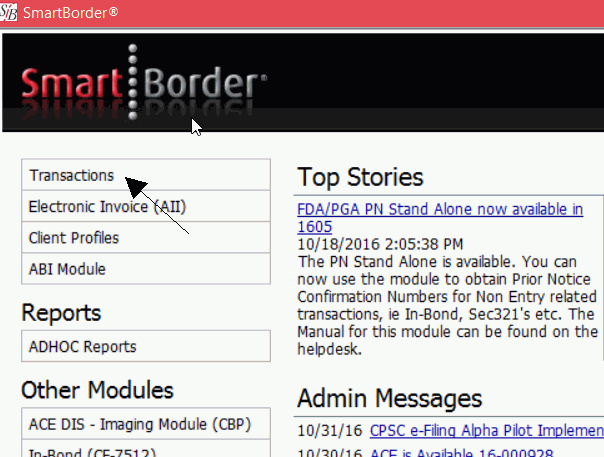This screenshot has width=604, height=457.
Task: Open Electronic Invoice (AII)
Action: coord(146,206)
